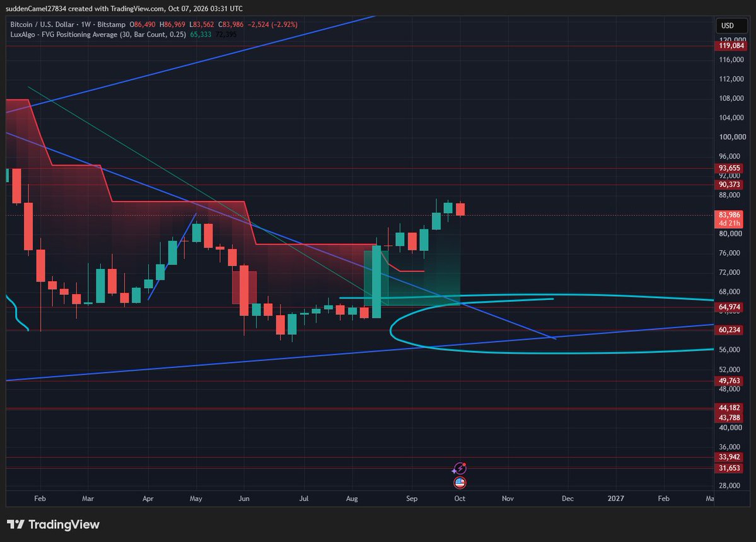The height and width of the screenshot is (542, 756).
Task: Select the 33,942 price line label
Action: 729,457
